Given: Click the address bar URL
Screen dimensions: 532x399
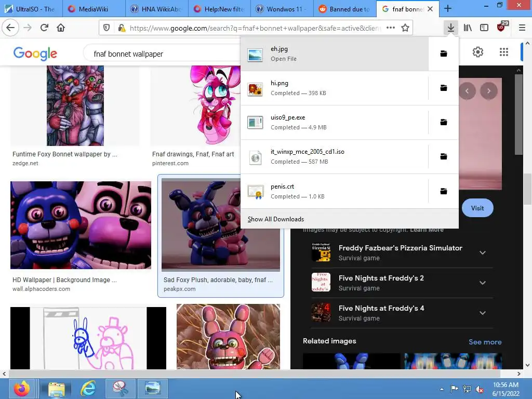Looking at the screenshot, I should [x=255, y=28].
